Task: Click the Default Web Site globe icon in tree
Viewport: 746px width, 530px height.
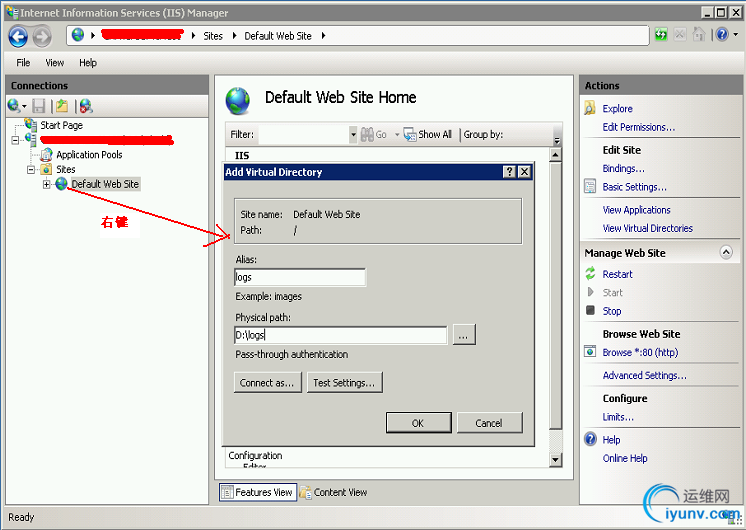Action: click(x=61, y=184)
